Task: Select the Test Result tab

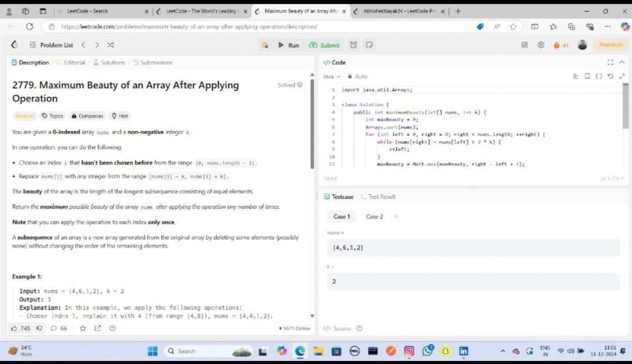Action: coord(378,197)
